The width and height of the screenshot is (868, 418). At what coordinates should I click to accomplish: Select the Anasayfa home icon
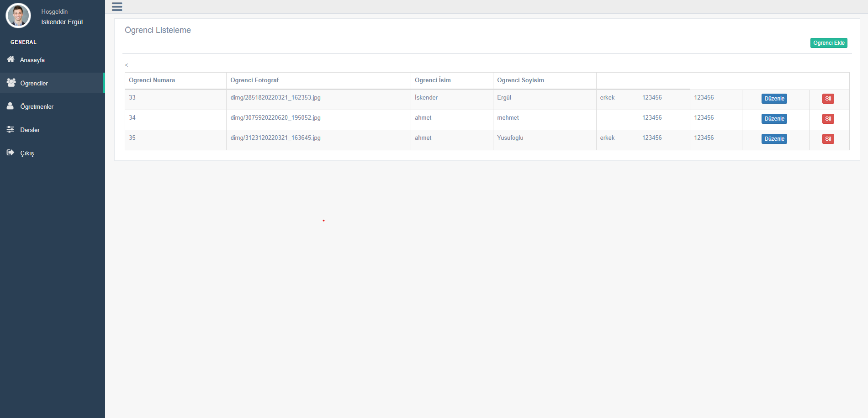pyautogui.click(x=11, y=59)
